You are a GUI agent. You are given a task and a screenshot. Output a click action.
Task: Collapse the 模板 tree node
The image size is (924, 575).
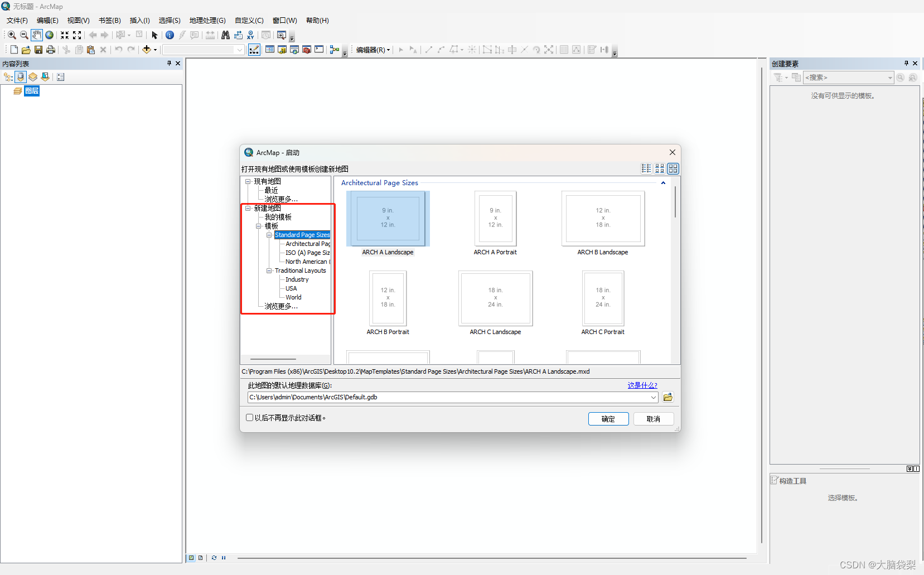259,226
